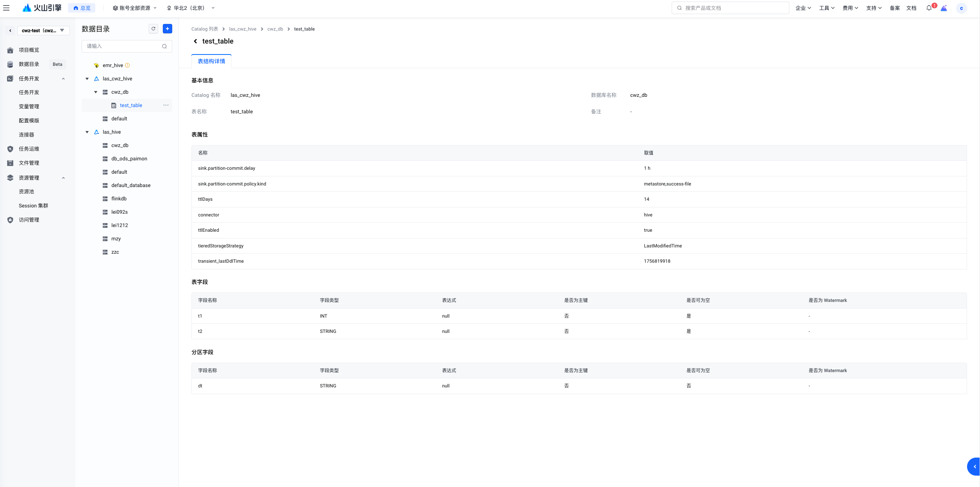Click the Catalog 列表 breadcrumb link
Viewport: 980px width, 487px height.
click(204, 29)
